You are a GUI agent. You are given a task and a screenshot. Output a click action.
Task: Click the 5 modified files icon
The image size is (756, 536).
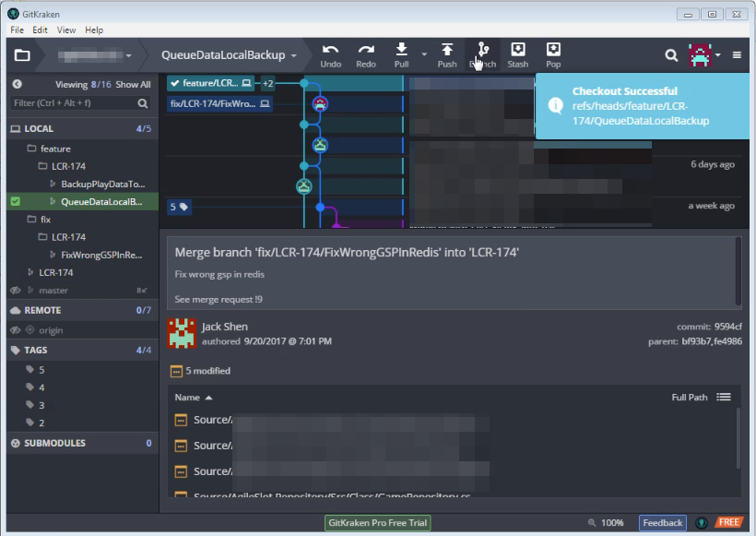(176, 371)
